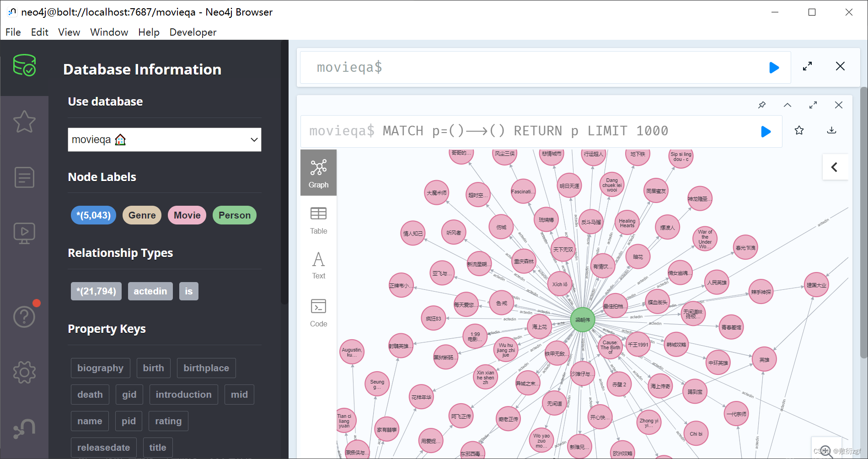This screenshot has height=459, width=868.
Task: Select the actedin relationship type
Action: [x=150, y=291]
